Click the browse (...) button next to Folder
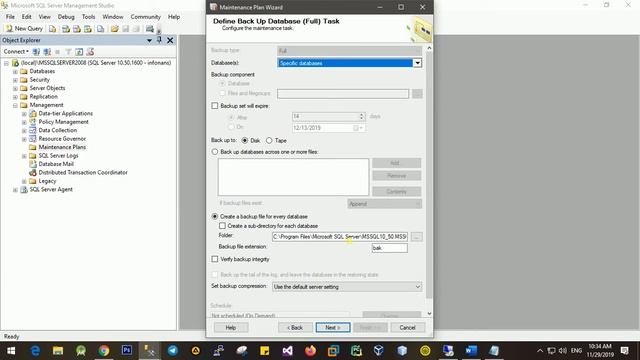The height and width of the screenshot is (360, 640). tap(417, 237)
